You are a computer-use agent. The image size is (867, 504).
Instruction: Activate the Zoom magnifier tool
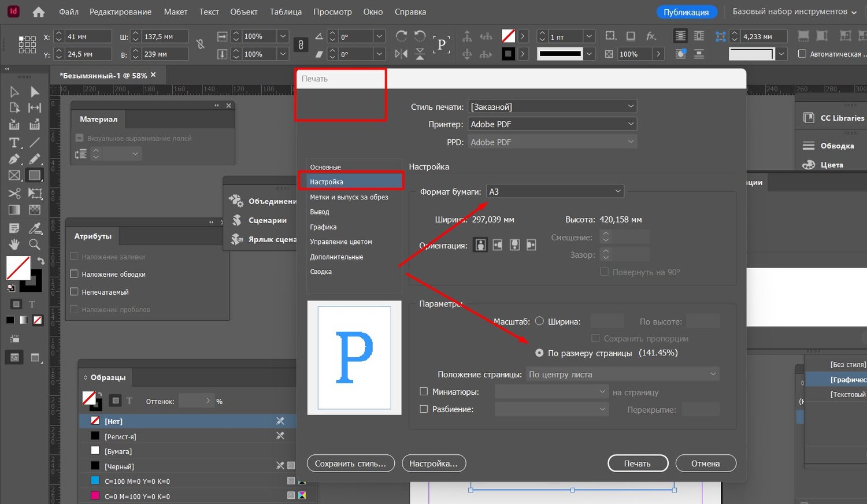point(35,244)
